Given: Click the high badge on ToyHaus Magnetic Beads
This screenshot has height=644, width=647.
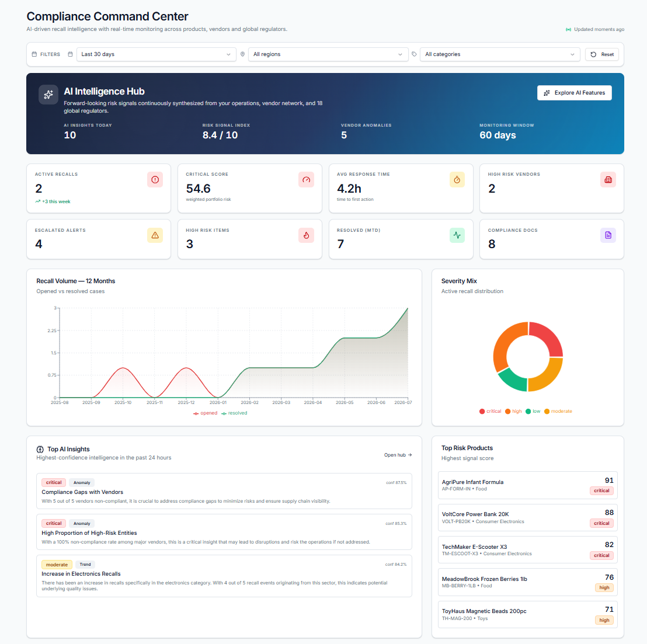Looking at the screenshot, I should click(x=604, y=620).
